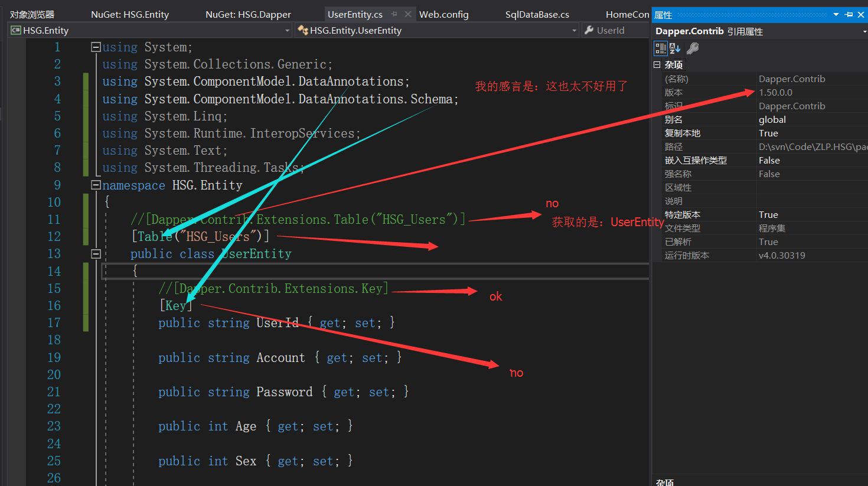Click the Age property name in code

click(x=246, y=426)
